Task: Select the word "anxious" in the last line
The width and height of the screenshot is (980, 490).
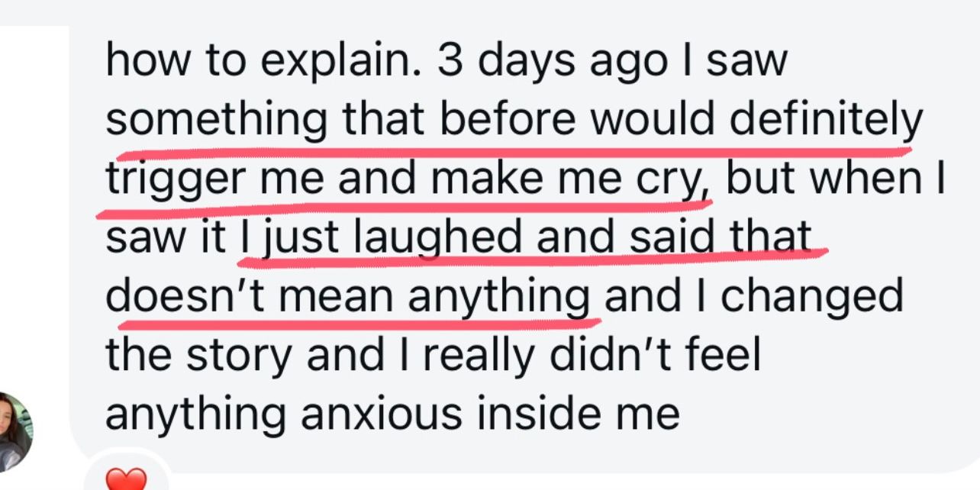Action: [381, 413]
